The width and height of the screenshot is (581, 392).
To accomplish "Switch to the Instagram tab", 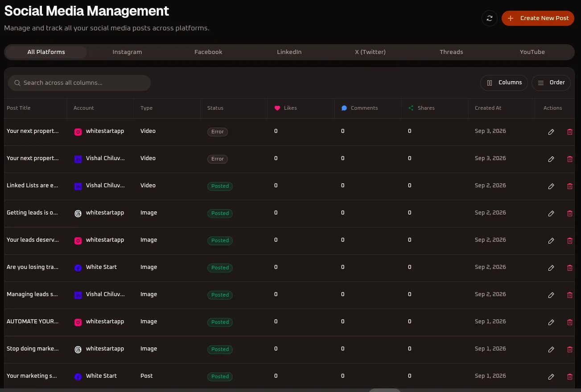I will pyautogui.click(x=127, y=52).
